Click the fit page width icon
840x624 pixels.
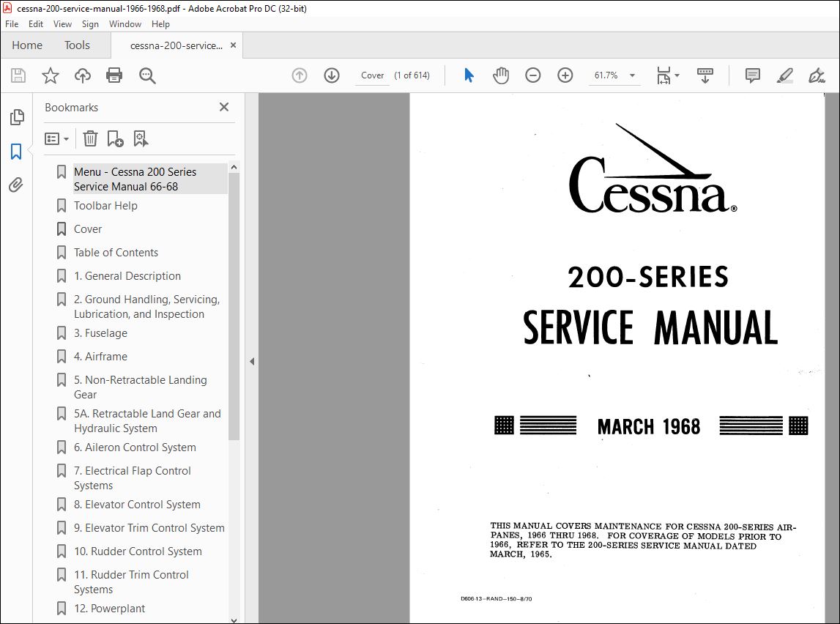(x=664, y=75)
